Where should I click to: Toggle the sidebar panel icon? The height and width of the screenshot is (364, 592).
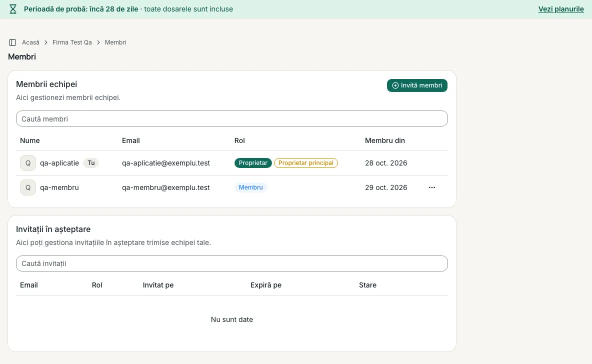(x=12, y=42)
